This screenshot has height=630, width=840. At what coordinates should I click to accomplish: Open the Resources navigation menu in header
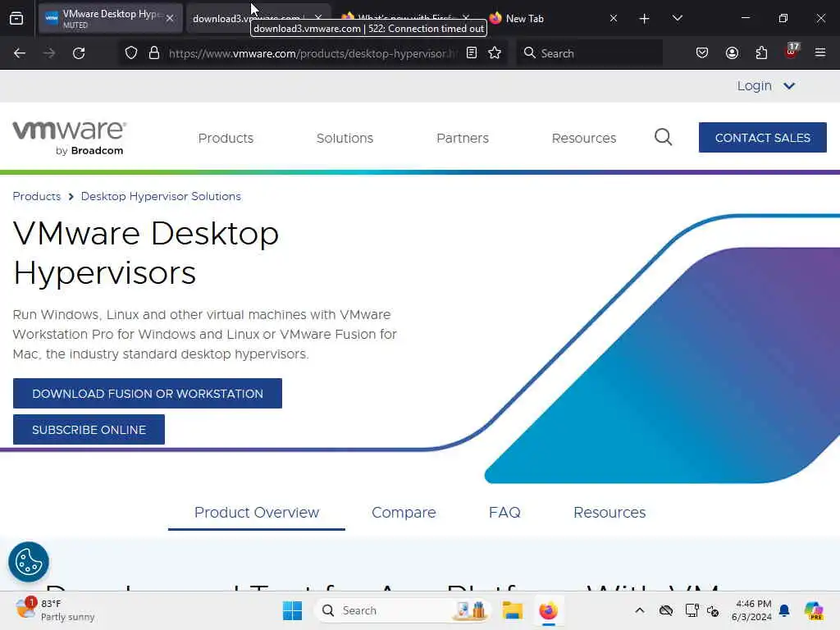584,138
